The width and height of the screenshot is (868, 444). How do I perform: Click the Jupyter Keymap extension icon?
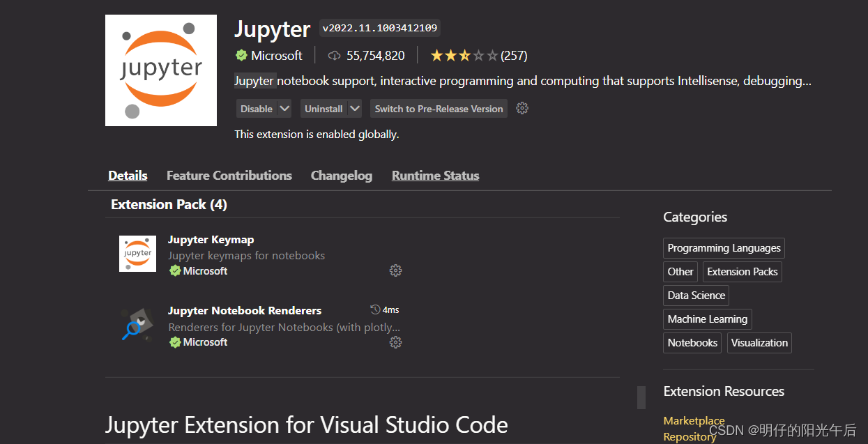click(x=137, y=254)
